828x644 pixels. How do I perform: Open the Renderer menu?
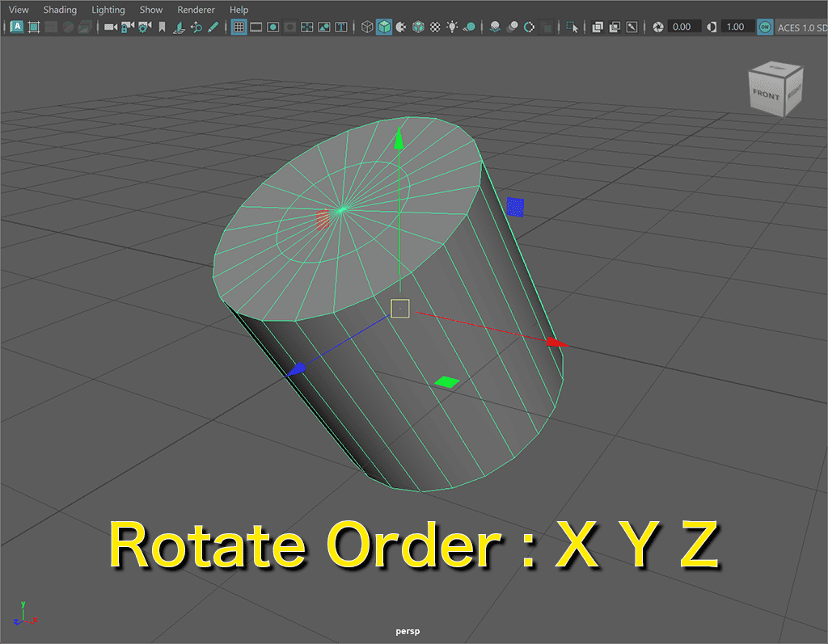[196, 10]
